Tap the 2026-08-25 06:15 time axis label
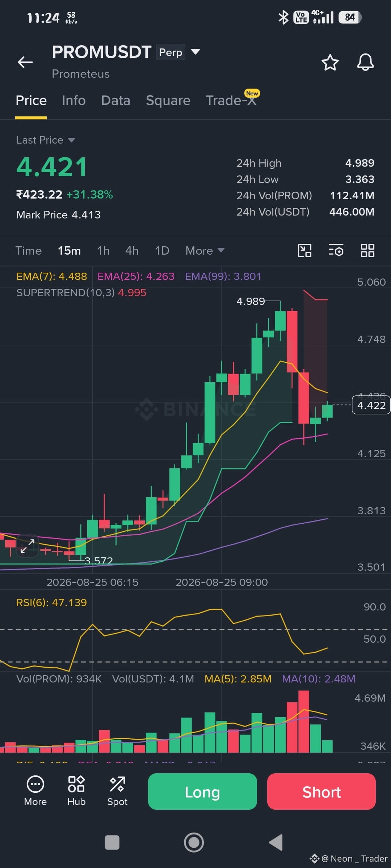Viewport: 391px width, 868px height. point(92,582)
